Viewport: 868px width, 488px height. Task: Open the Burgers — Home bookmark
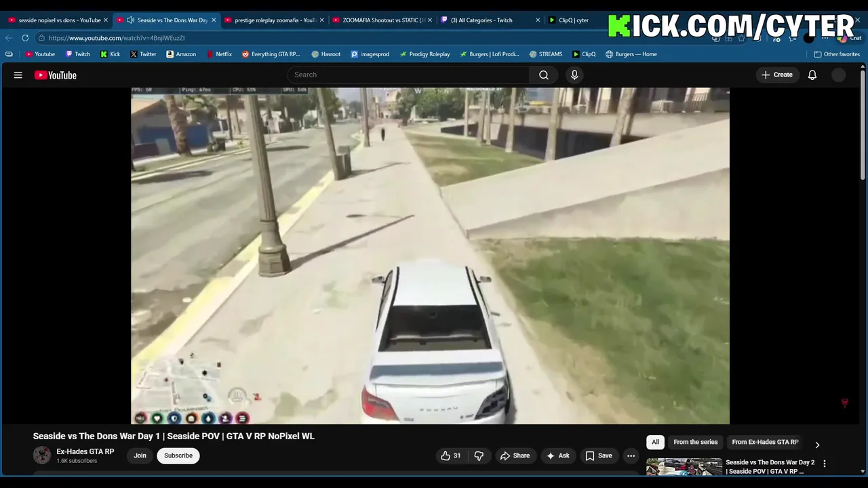coord(631,54)
